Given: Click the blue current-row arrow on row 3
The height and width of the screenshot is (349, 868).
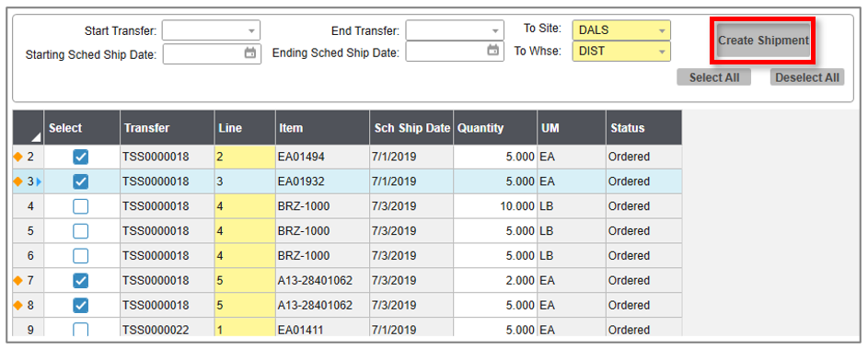Looking at the screenshot, I should point(39,181).
